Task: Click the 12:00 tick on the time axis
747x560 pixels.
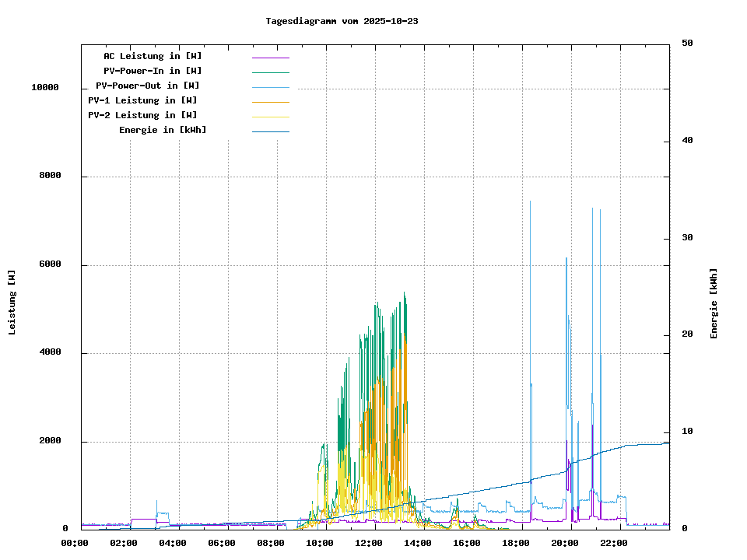Action: (x=368, y=543)
